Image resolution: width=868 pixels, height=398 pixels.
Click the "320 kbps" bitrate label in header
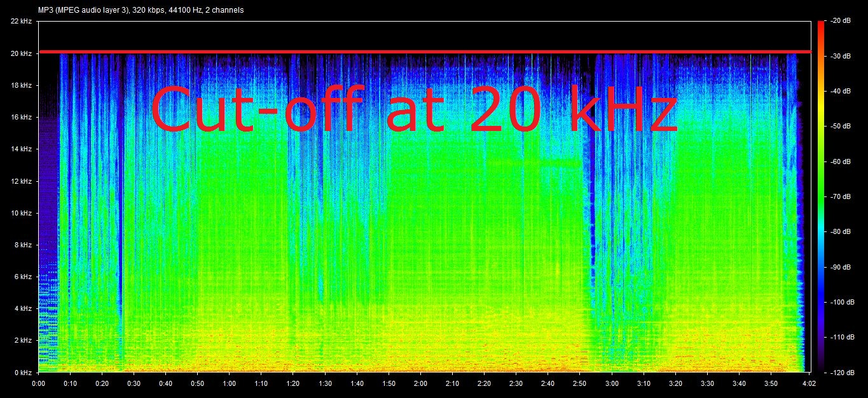(146, 10)
